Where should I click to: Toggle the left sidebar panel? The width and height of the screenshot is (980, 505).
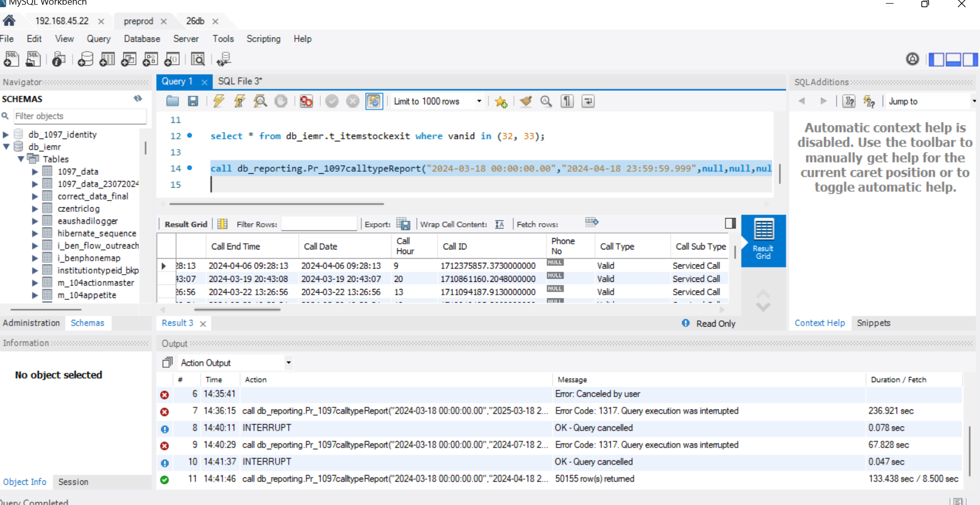coord(936,60)
